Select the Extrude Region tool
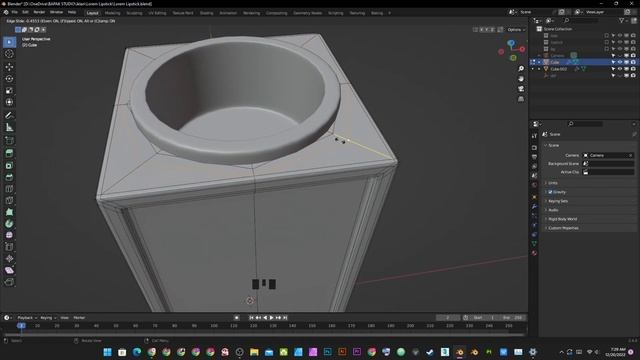Screen dimensions: 640x360 (x=9, y=153)
